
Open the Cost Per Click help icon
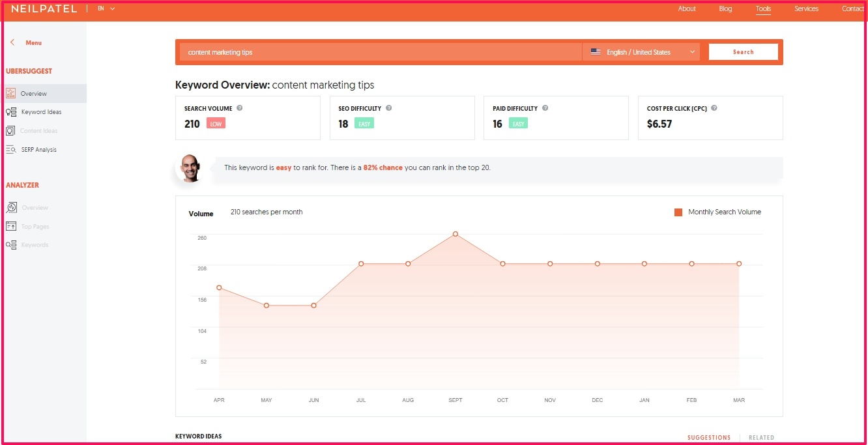pos(714,108)
